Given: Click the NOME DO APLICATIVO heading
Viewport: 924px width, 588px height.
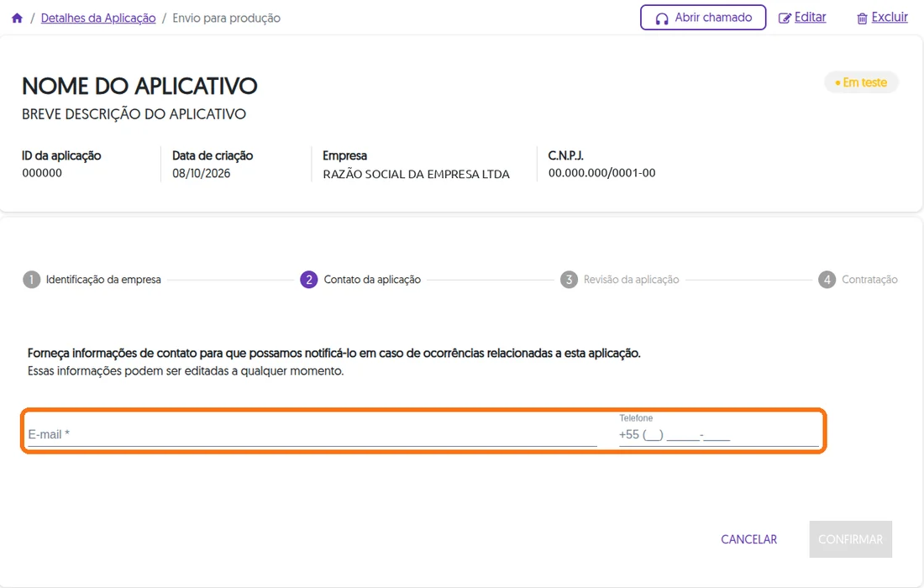Looking at the screenshot, I should 139,86.
